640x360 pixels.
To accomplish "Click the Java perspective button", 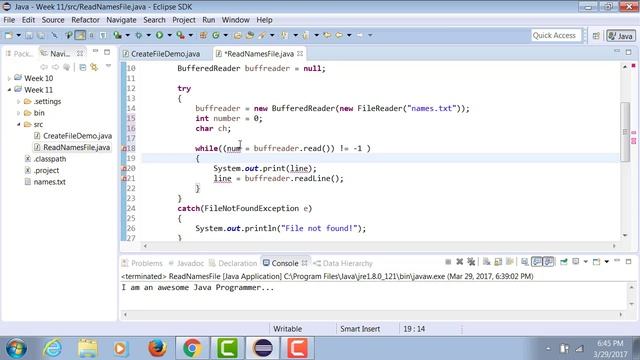I will [621, 36].
